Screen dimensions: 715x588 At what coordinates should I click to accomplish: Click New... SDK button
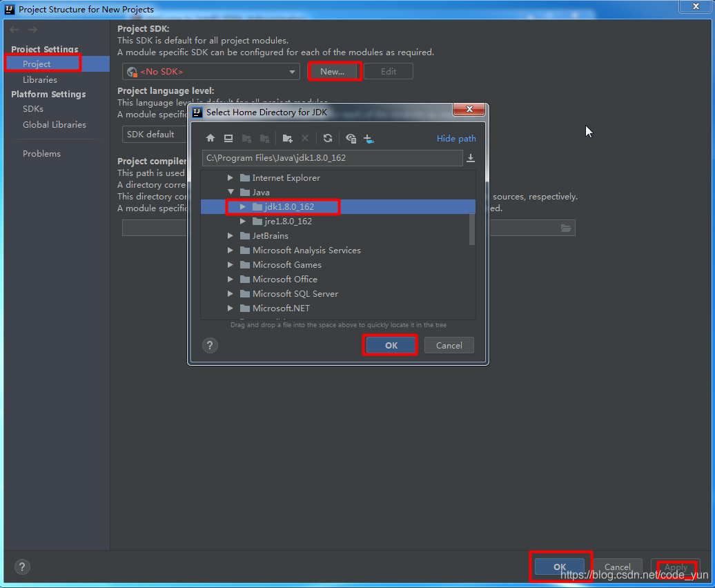333,72
